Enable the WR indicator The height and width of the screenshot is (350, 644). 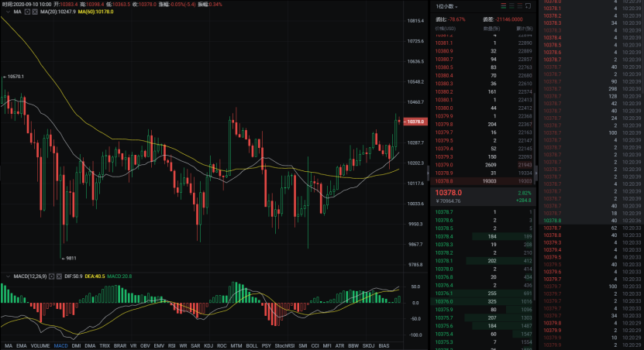(x=183, y=346)
